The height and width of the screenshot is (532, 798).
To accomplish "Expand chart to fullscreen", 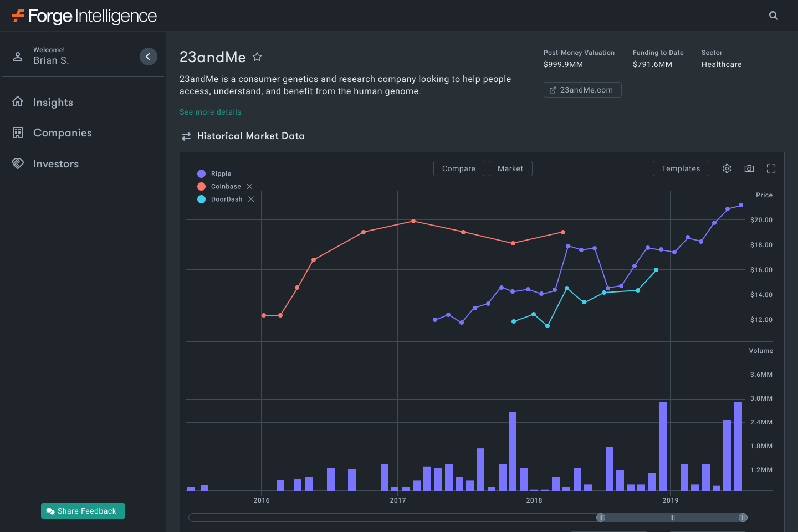I will pos(771,168).
